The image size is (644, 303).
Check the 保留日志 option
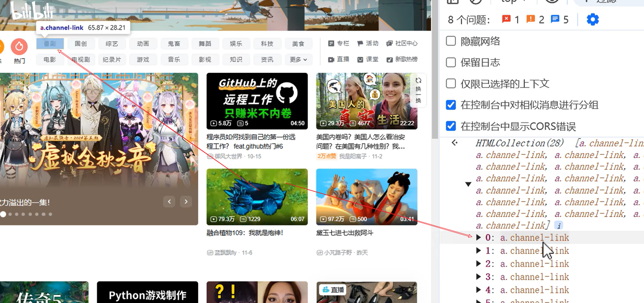point(451,62)
